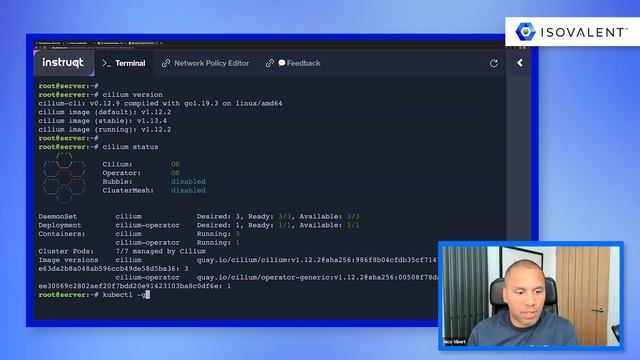
Task: Click the Cilium ASCII hexagon logo
Action: pos(64,178)
